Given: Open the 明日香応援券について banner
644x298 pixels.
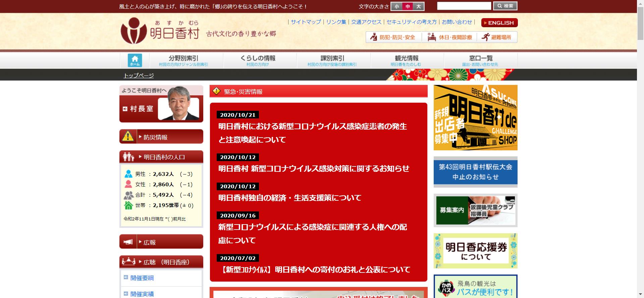Looking at the screenshot, I should (475, 251).
